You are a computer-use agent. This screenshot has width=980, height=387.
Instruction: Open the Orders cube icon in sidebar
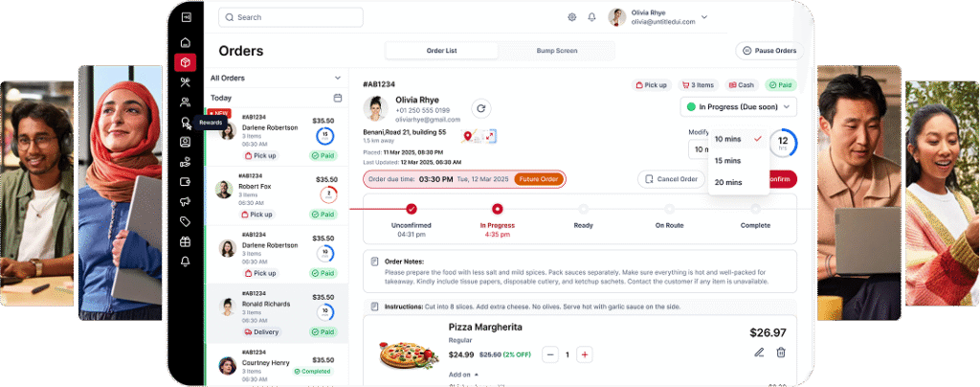click(x=185, y=62)
